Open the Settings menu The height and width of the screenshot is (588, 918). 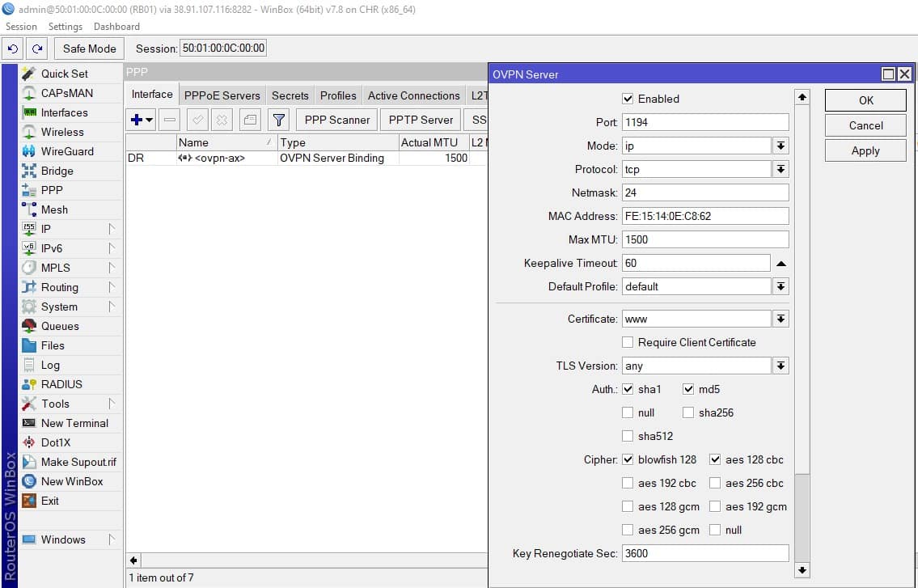(66, 27)
